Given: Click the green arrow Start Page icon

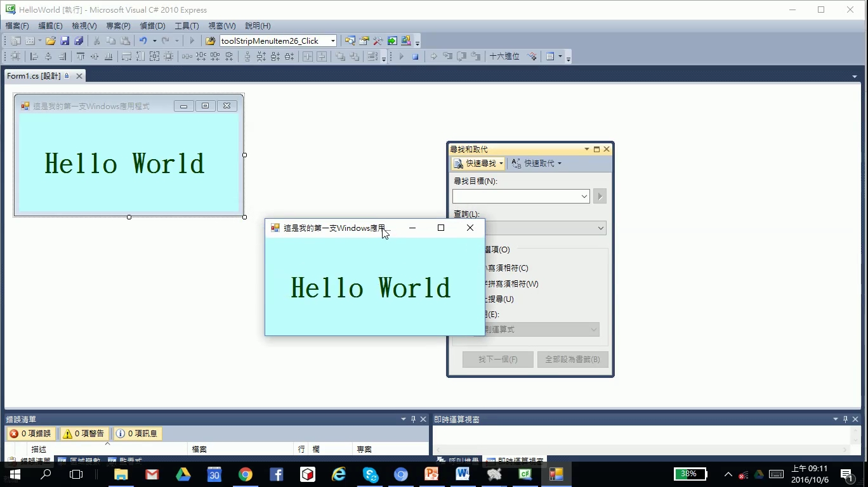Looking at the screenshot, I should [x=392, y=41].
